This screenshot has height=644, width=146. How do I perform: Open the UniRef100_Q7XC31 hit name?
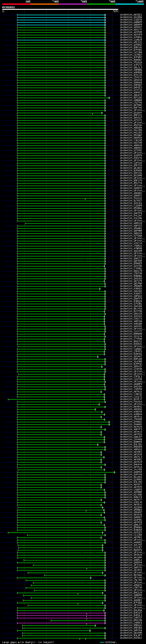tap(131, 90)
